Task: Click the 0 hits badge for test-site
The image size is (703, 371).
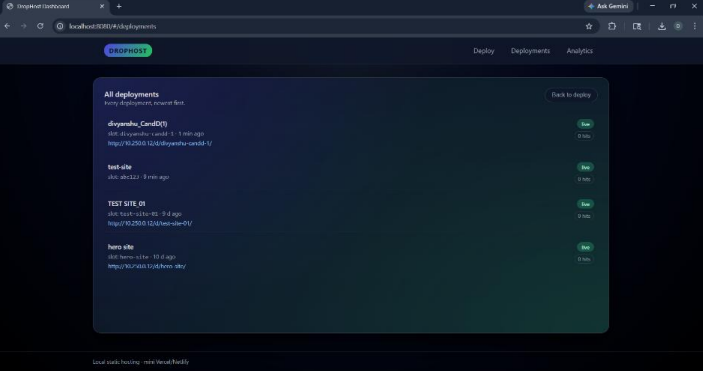Action: click(x=584, y=179)
